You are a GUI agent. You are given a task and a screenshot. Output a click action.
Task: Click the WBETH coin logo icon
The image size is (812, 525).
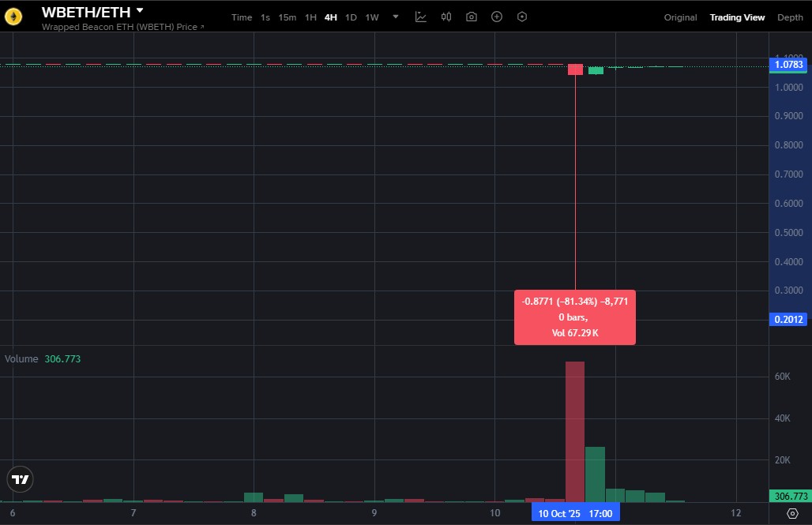coord(13,16)
